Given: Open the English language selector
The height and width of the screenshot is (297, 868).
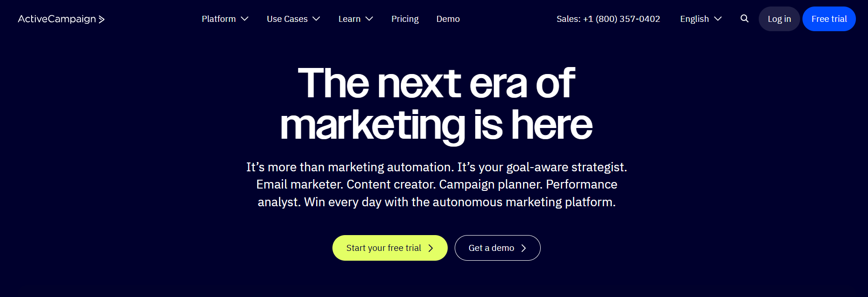Looking at the screenshot, I should point(695,19).
